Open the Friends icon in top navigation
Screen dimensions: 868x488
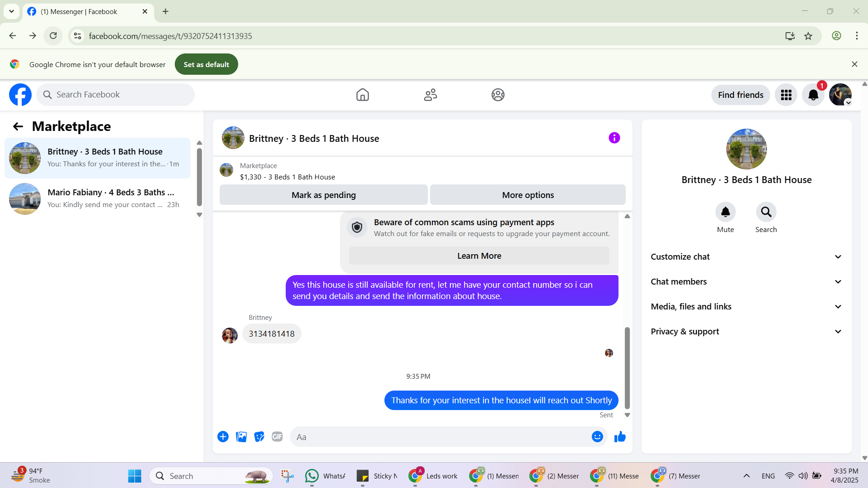pos(431,95)
